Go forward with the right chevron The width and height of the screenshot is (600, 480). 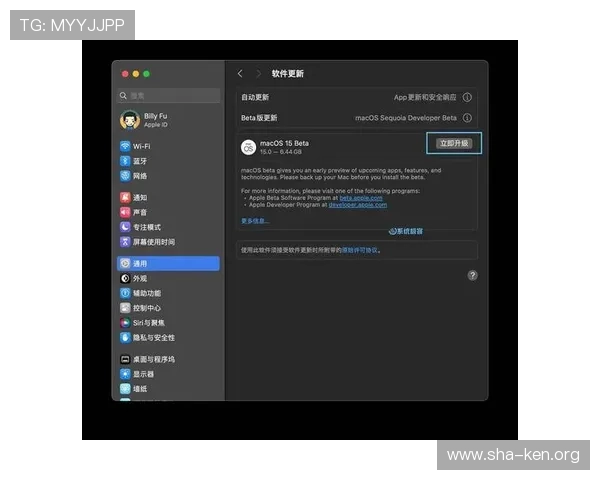point(259,73)
